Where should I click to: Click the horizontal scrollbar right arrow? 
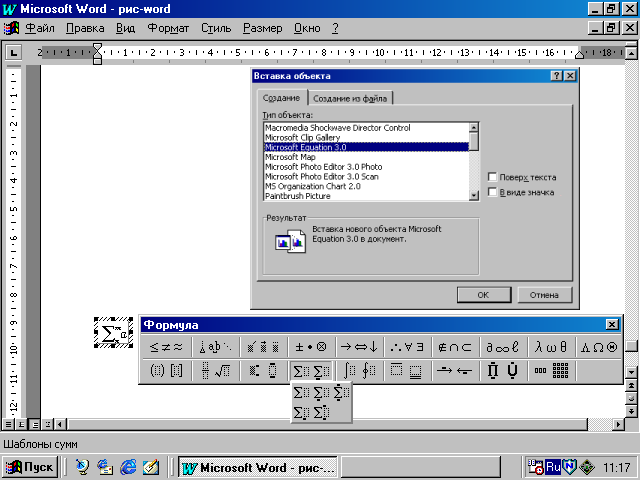[618, 424]
